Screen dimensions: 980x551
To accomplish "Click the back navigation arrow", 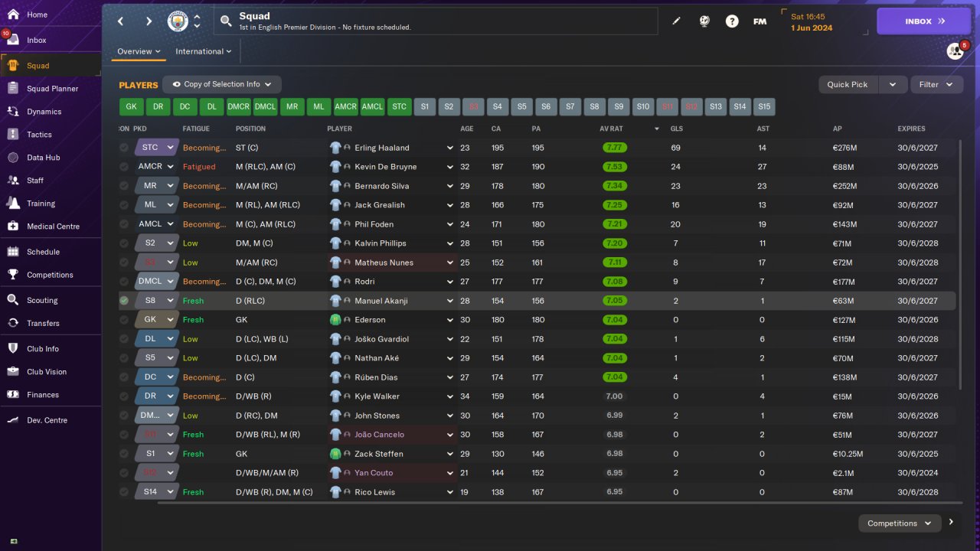I will [120, 21].
